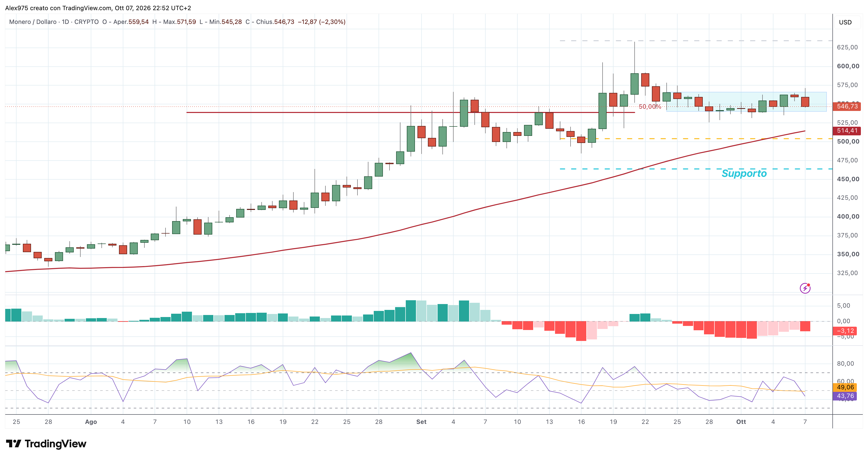This screenshot has width=868, height=459.
Task: Click the 'Ott' month label on time axis
Action: 741,422
